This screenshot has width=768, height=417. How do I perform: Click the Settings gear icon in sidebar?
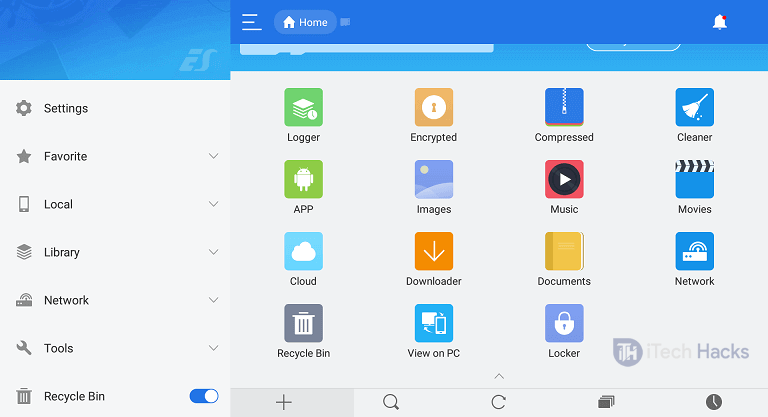pos(24,108)
